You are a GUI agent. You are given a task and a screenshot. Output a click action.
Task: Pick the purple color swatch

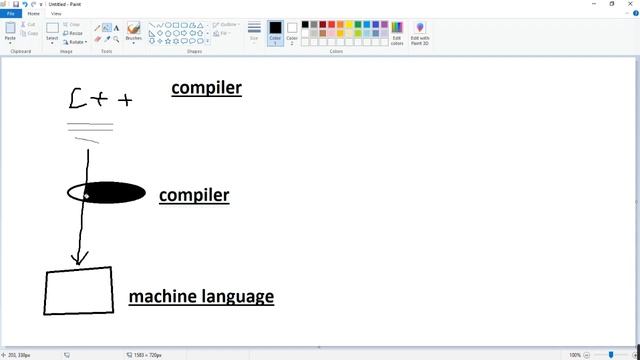point(384,24)
